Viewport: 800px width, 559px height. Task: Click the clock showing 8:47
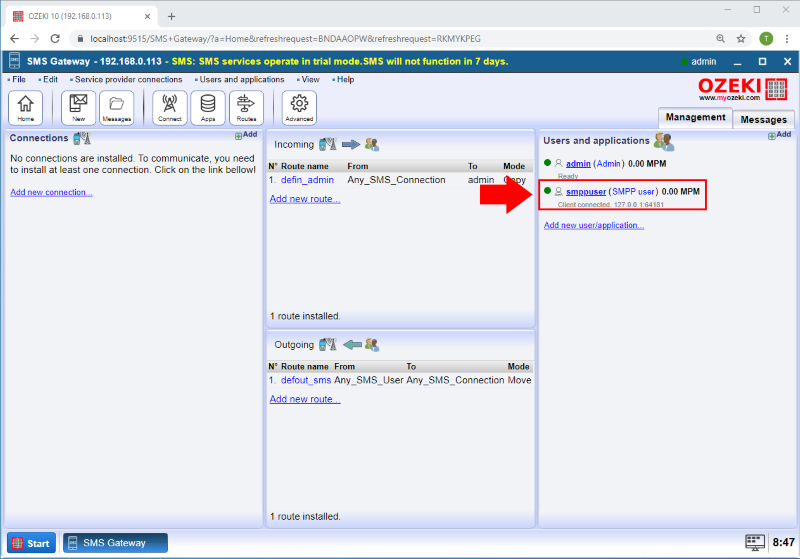[783, 542]
